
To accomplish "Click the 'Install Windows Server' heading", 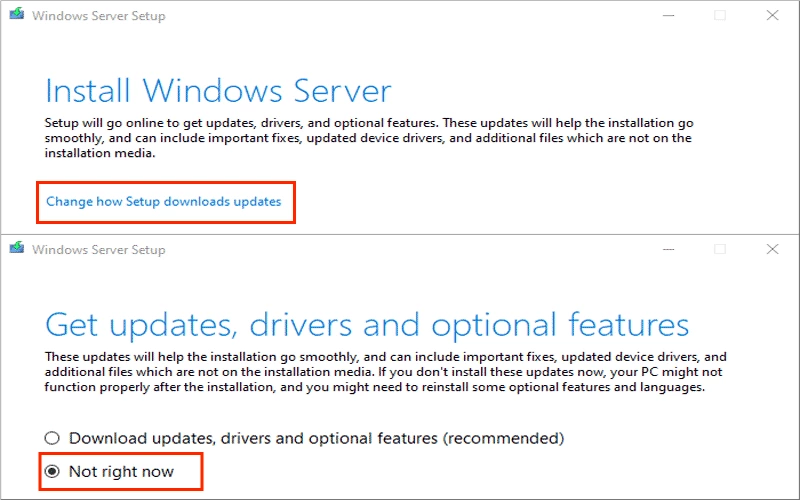I will (218, 91).
